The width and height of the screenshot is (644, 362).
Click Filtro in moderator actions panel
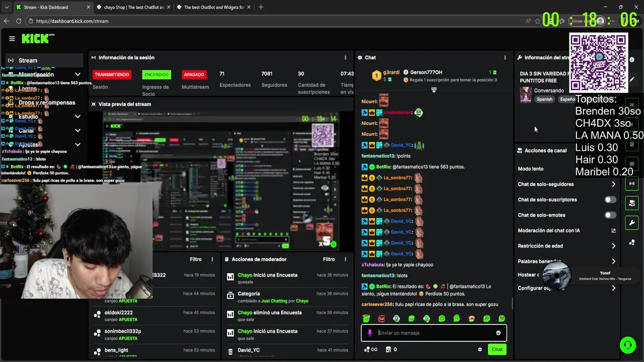tap(329, 259)
